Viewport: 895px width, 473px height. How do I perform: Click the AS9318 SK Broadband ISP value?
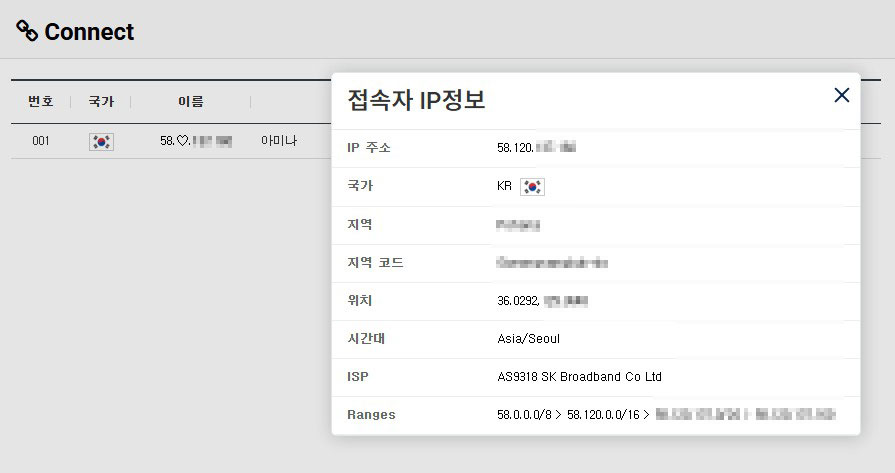(x=579, y=377)
